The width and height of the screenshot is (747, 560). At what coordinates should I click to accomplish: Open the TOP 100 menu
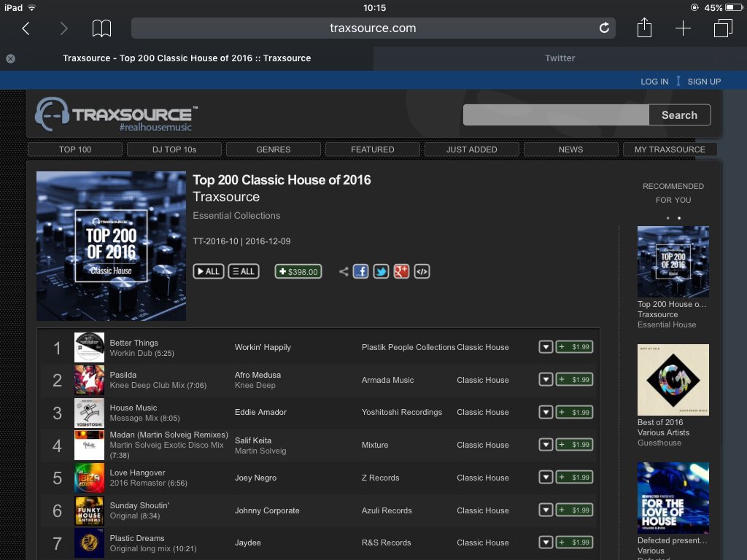[75, 149]
